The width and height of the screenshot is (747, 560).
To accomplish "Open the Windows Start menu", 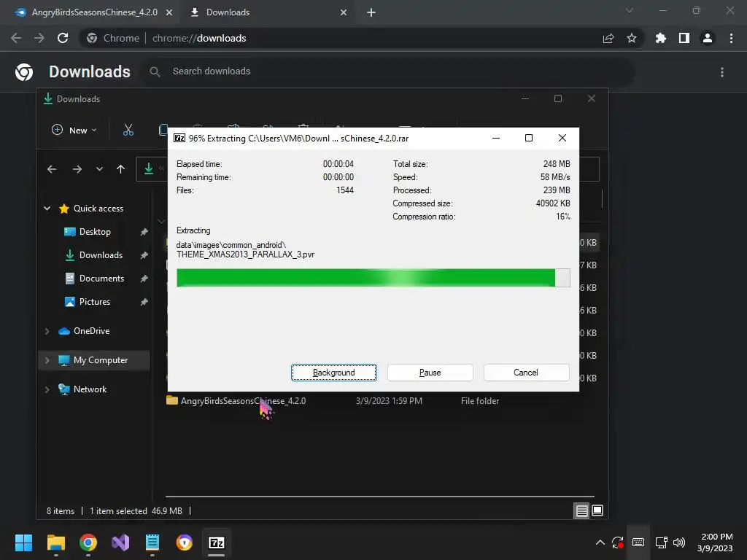I will coord(23,542).
